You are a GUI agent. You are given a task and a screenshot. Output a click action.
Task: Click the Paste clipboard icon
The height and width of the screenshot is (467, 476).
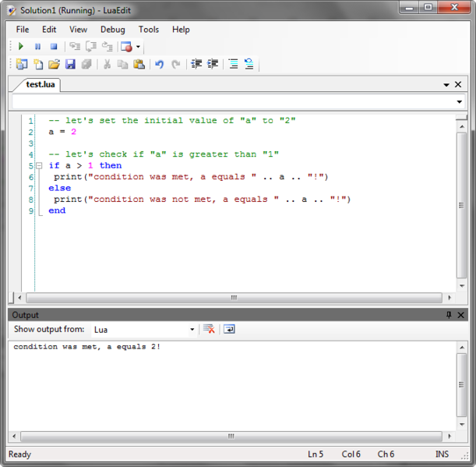point(139,64)
